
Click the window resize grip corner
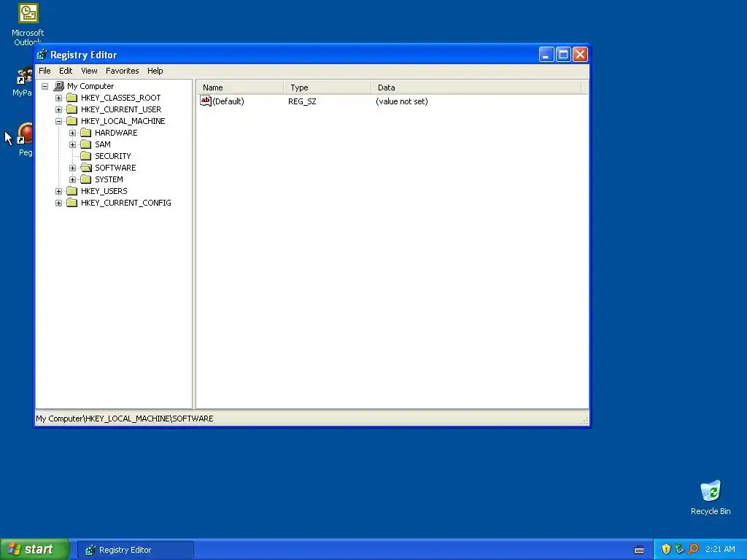tap(584, 421)
